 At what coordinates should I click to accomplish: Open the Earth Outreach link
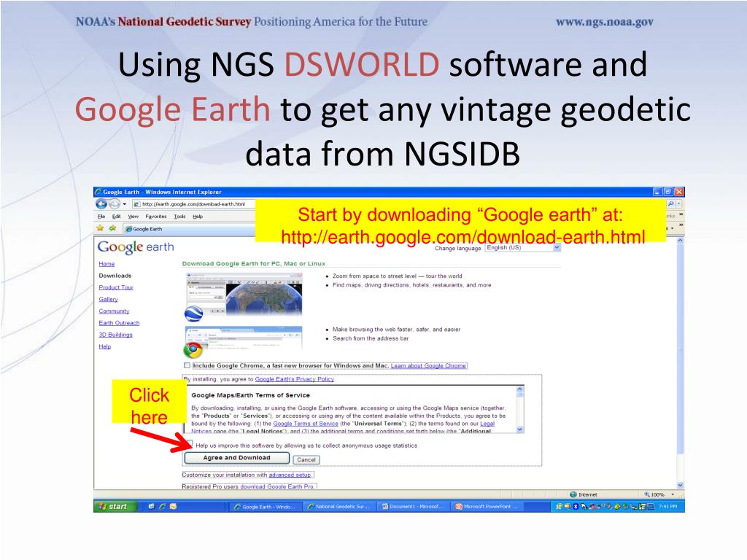pos(119,323)
